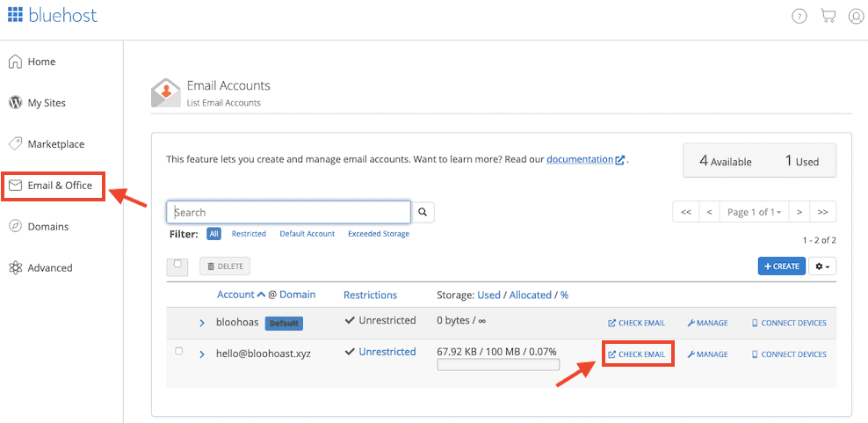The width and height of the screenshot is (868, 423).
Task: Click the Email Accounts envelope icon
Action: click(x=165, y=93)
